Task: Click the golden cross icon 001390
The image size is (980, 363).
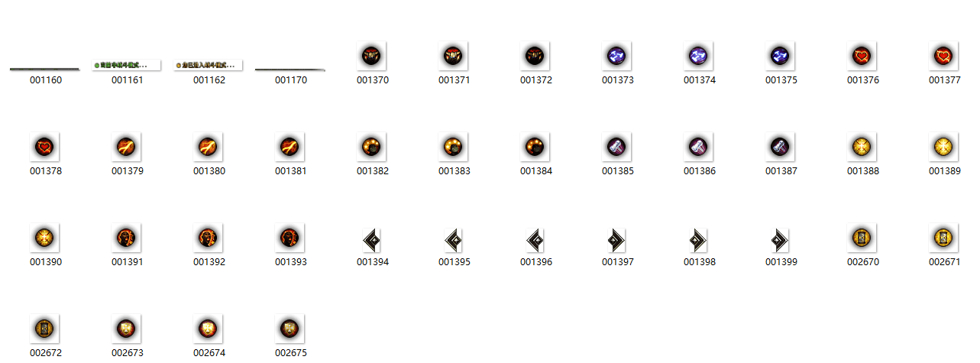Action: click(46, 238)
